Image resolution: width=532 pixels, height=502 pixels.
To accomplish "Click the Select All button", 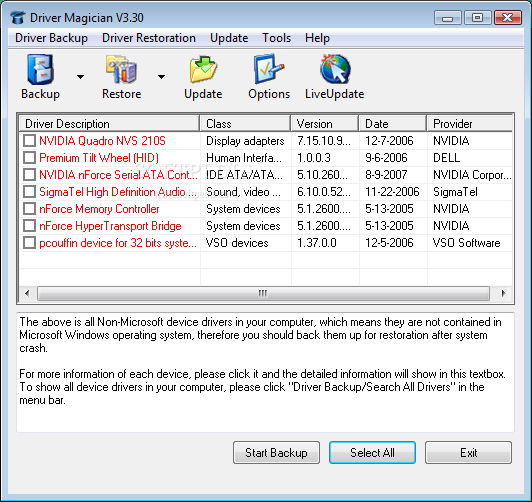I will click(372, 452).
